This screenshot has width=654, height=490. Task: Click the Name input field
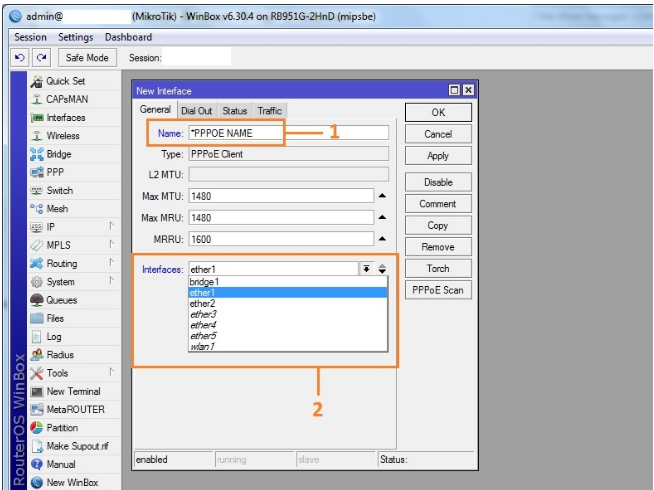[x=289, y=133]
